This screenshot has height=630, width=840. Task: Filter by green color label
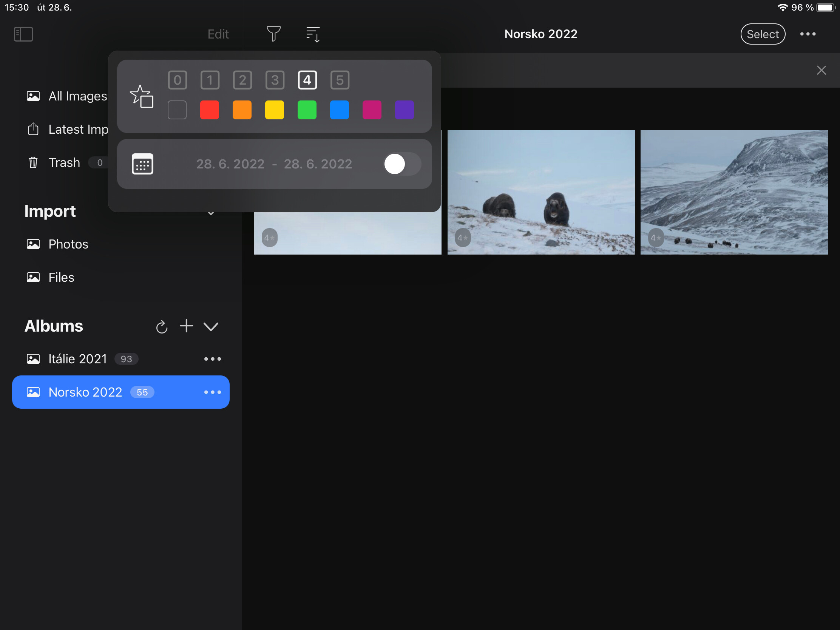pos(307,110)
